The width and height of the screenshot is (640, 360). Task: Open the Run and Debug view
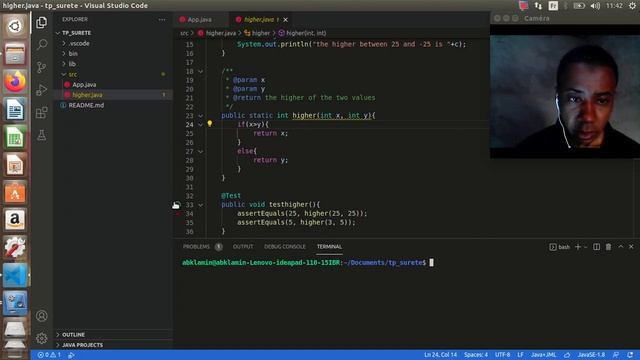[41, 90]
